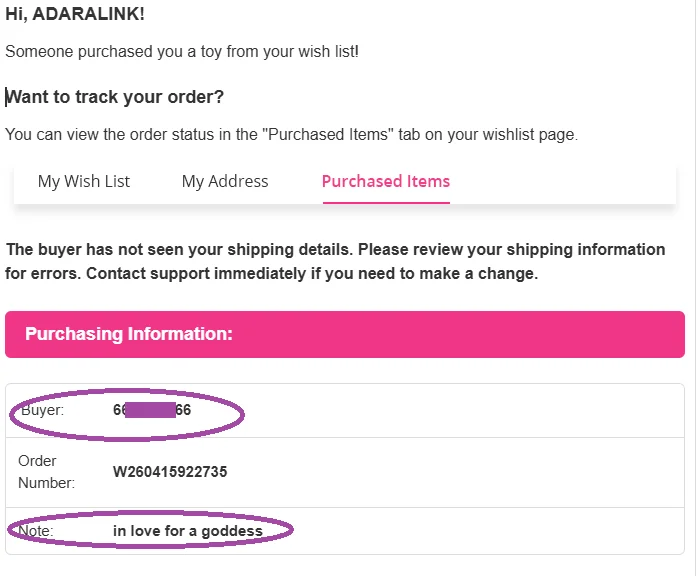Click the bold shipping details warning text

[x=335, y=249]
